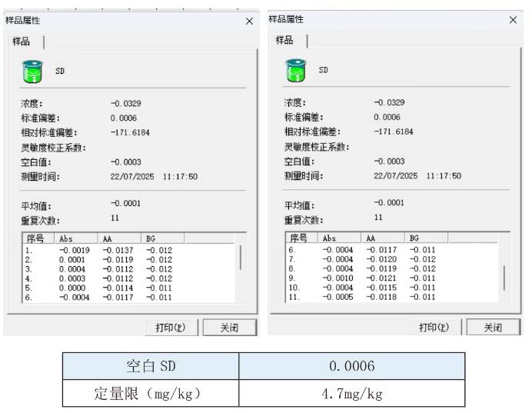
Task: Click 相对标准偏差 value -171.6184 in left dialog
Action: click(130, 133)
